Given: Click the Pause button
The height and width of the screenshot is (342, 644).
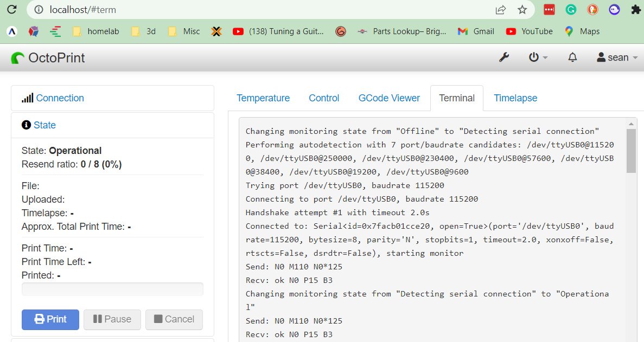Looking at the screenshot, I should (112, 319).
